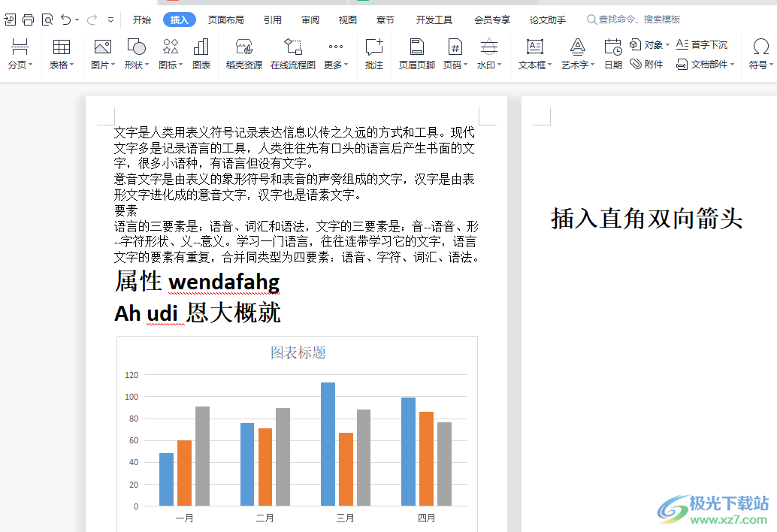777x532 pixels.
Task: Click the undo arrow icon
Action: (66, 20)
